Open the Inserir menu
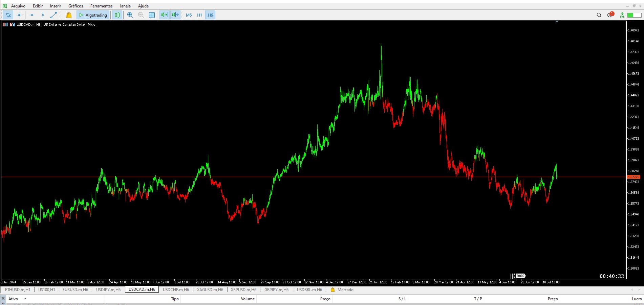 click(x=56, y=6)
